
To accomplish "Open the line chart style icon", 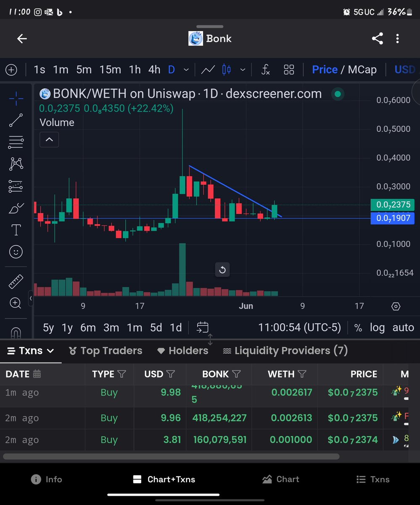I will point(208,70).
